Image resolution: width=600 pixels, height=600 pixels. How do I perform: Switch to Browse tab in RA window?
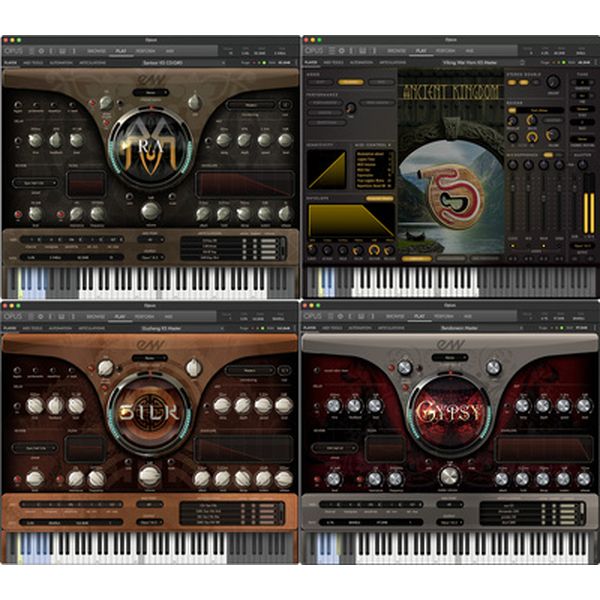tap(94, 49)
